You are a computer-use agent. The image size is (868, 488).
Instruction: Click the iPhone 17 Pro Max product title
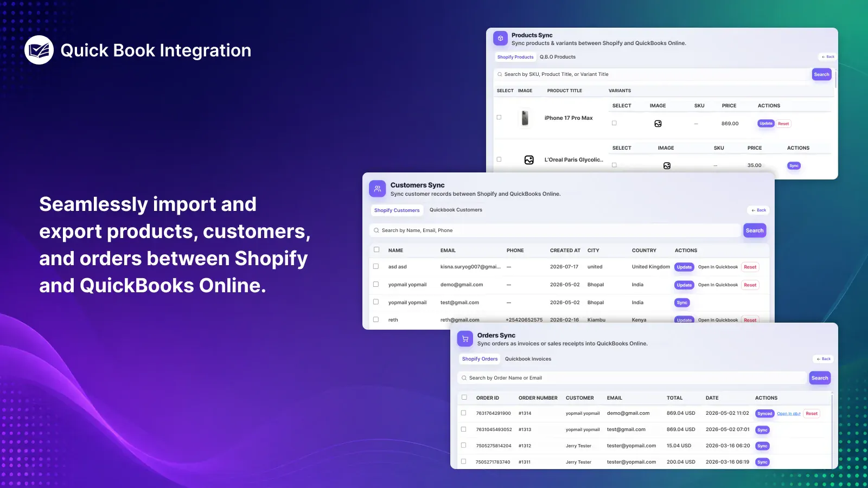click(569, 118)
